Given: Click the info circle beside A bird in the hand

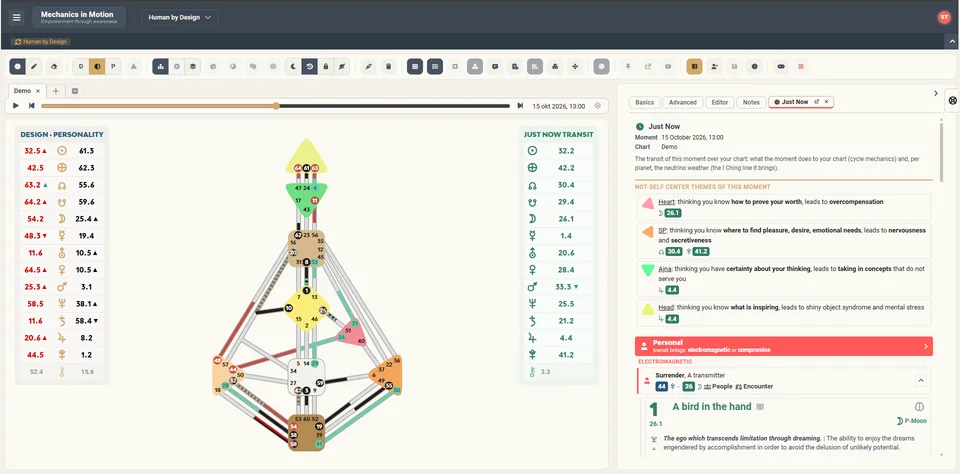Looking at the screenshot, I should click(918, 407).
